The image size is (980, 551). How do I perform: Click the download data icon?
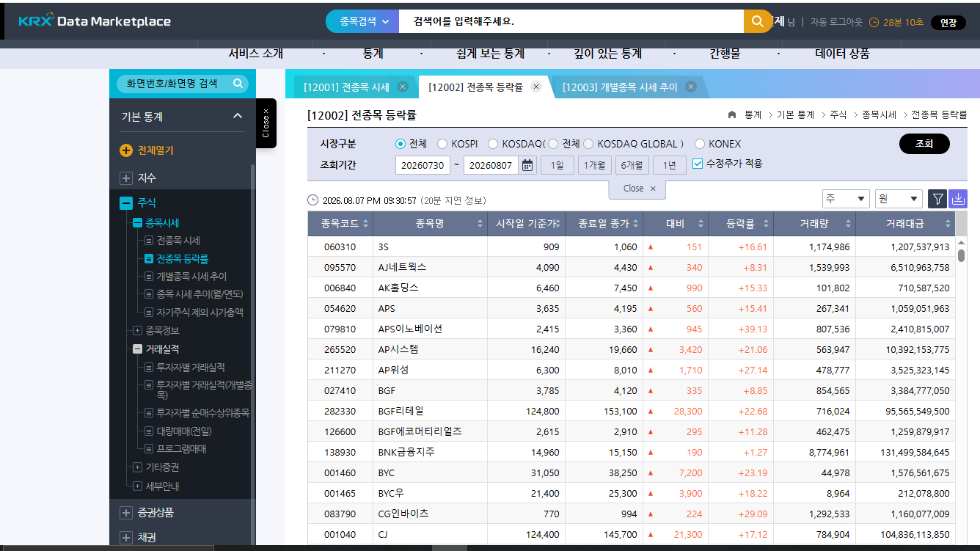[x=958, y=199]
